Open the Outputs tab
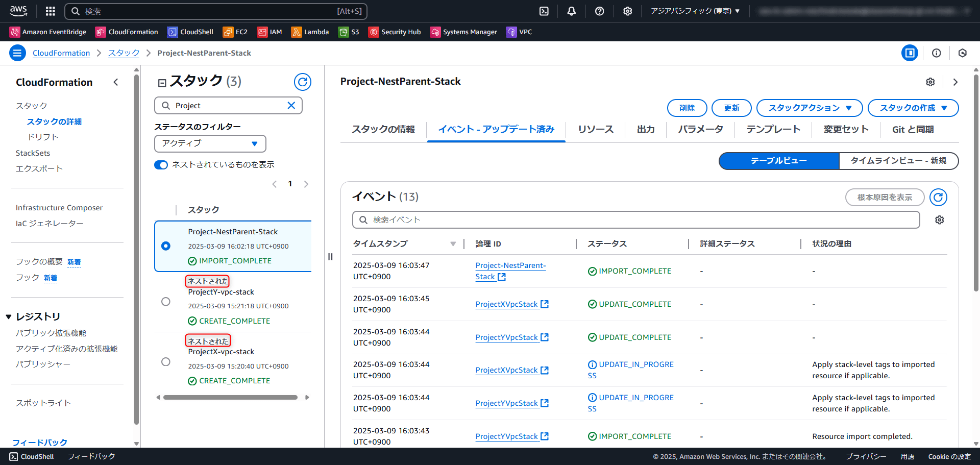Viewport: 980px width, 465px height. coord(646,130)
